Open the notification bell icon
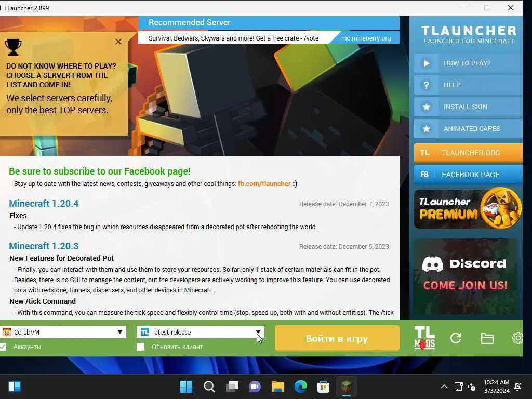Screen dimensions: 532x399 [x=518, y=387]
